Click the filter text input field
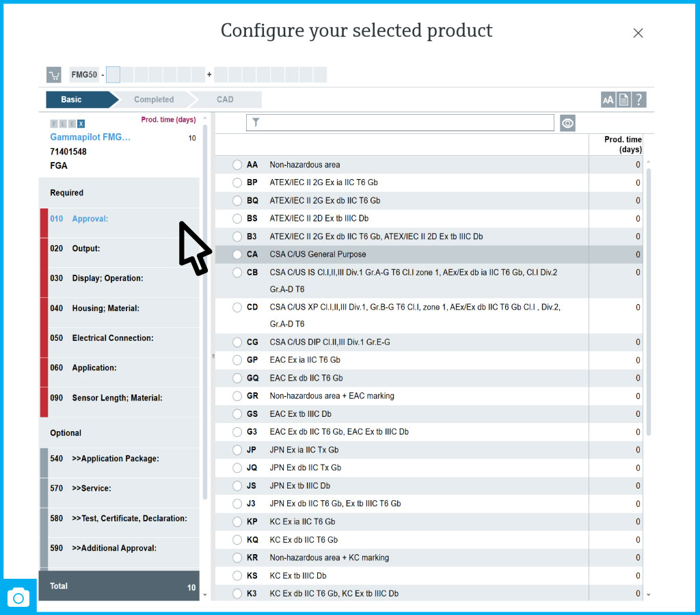 pyautogui.click(x=407, y=123)
